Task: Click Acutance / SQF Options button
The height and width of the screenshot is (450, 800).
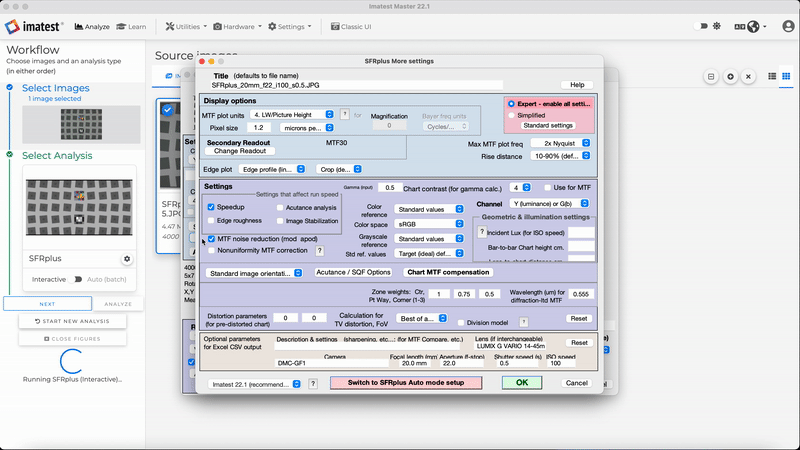Action: (x=353, y=272)
